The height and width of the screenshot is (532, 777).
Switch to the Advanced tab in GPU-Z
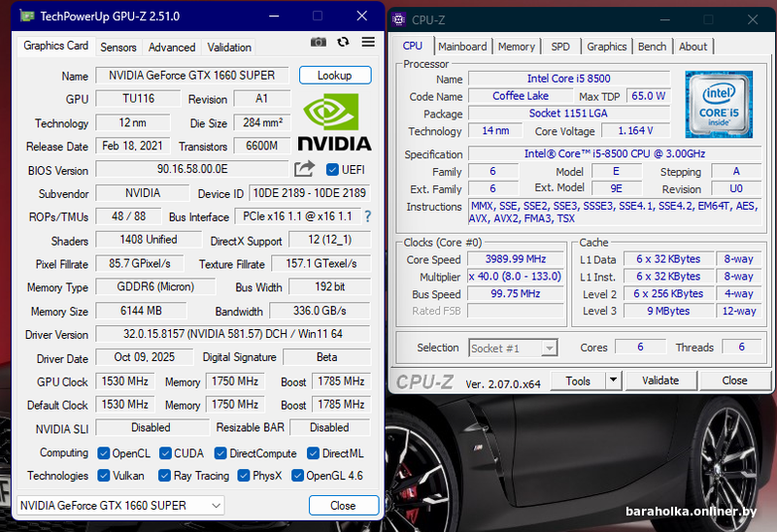[172, 47]
